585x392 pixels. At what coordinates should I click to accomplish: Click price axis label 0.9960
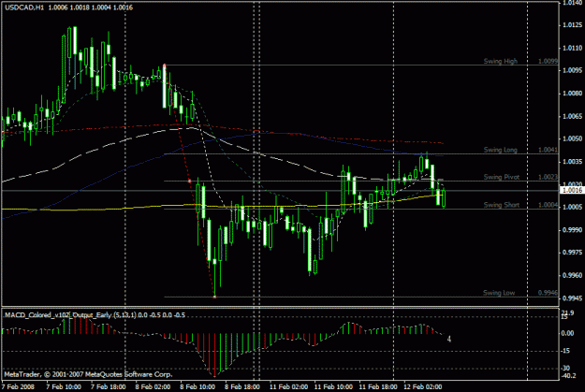(x=572, y=275)
